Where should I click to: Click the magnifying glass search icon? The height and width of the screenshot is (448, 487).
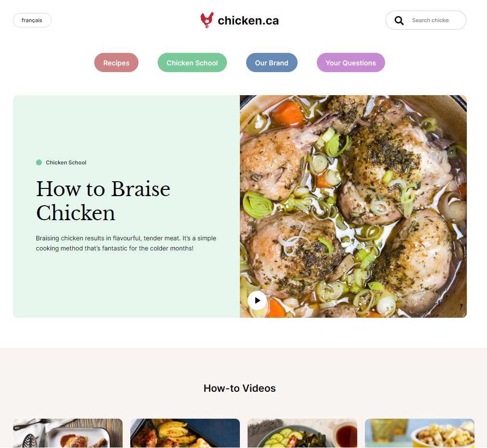coord(399,21)
